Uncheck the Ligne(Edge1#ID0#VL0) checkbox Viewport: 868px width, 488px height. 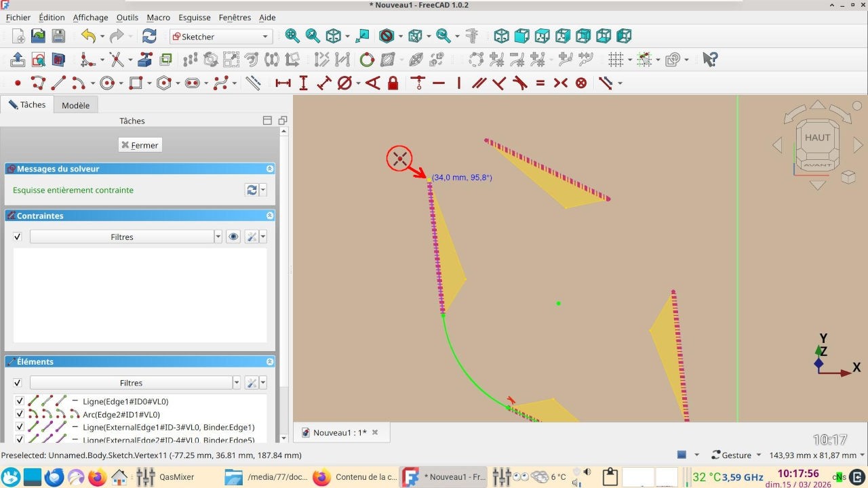(x=20, y=401)
